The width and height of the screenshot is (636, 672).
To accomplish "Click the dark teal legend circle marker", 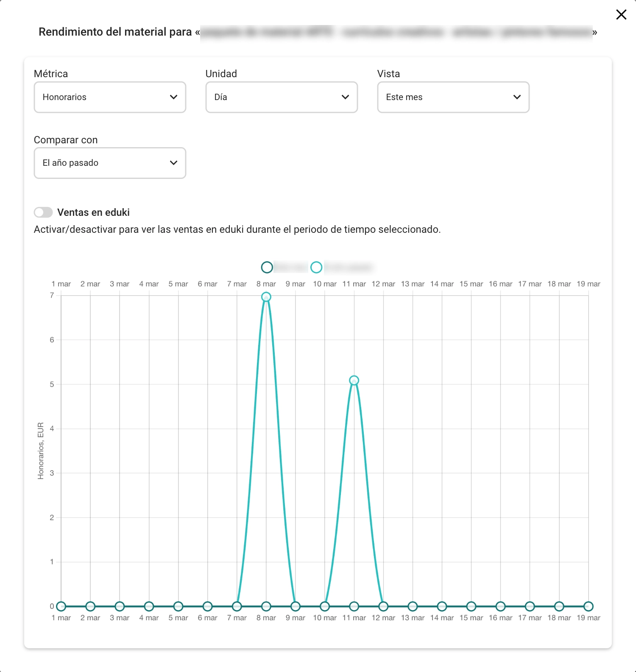I will (x=267, y=267).
